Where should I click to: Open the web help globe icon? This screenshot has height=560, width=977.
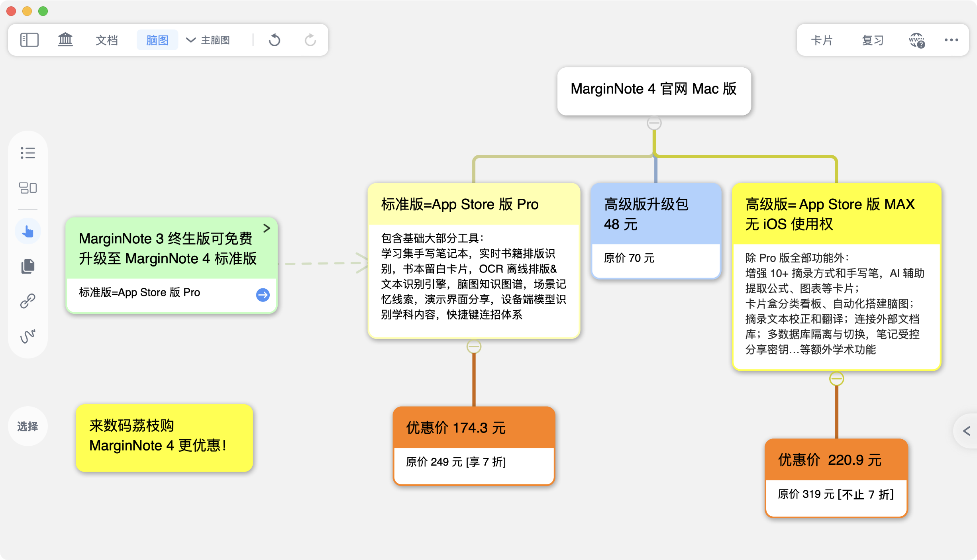point(916,40)
